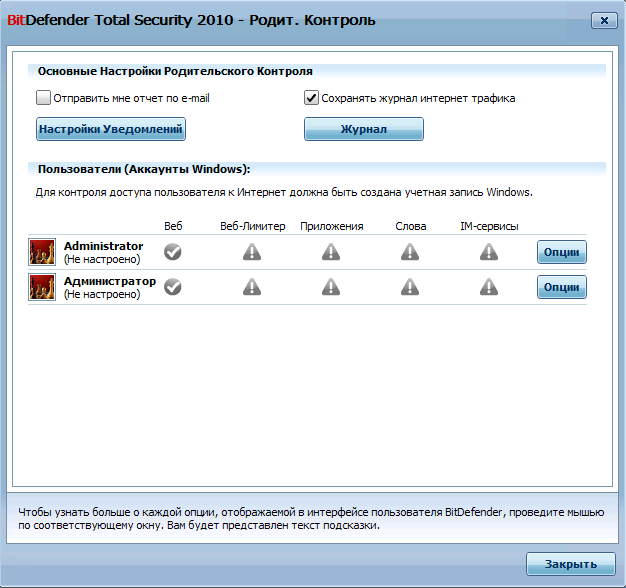Click '(Не настроено)' under Администратор

pyautogui.click(x=102, y=295)
